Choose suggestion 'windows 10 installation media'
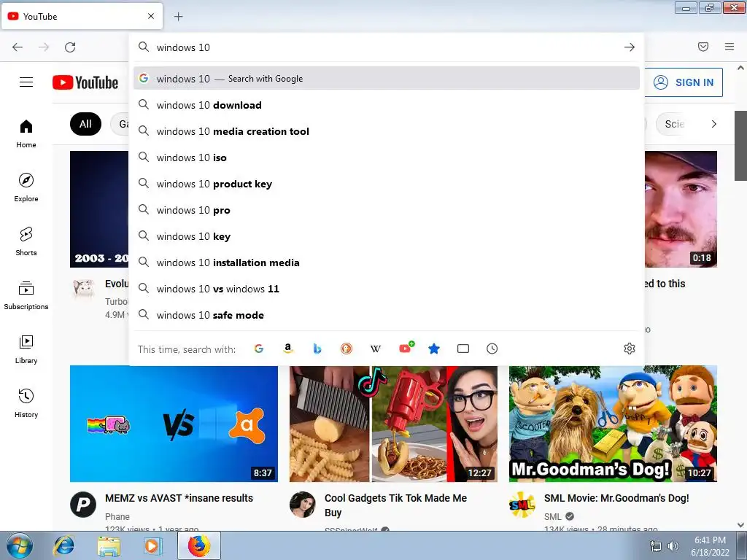This screenshot has width=747, height=560. coord(387,262)
